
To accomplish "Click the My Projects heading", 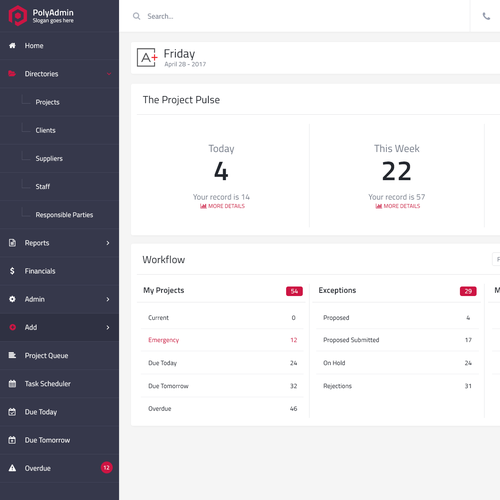I will click(164, 290).
